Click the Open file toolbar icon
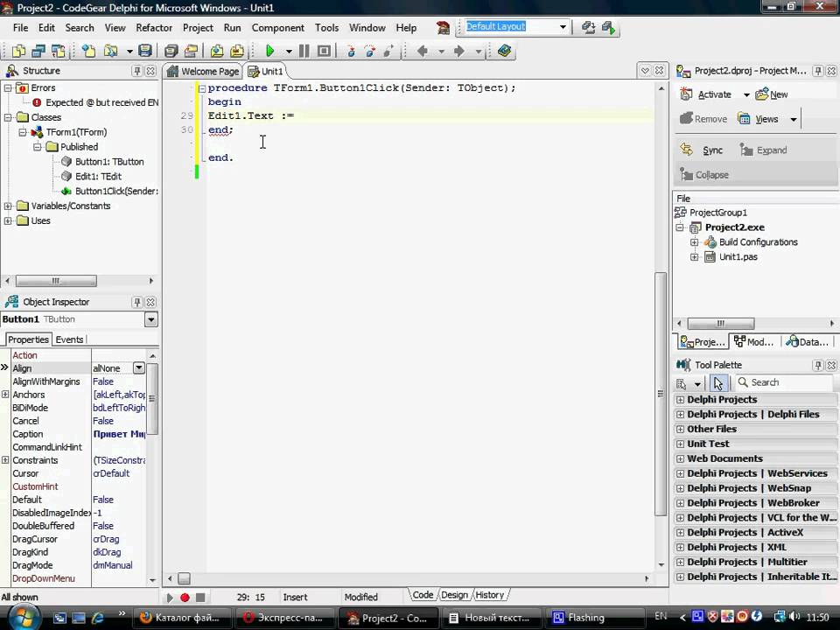Viewport: 840px width, 630px height. [111, 51]
